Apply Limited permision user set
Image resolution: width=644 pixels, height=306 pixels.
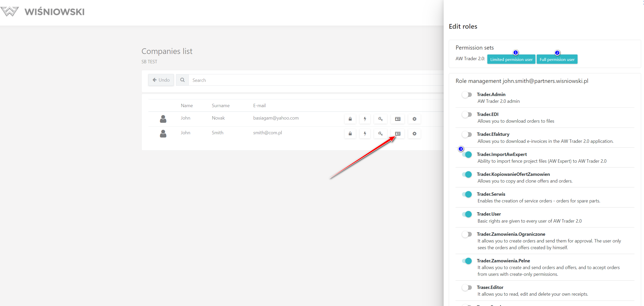tap(511, 59)
